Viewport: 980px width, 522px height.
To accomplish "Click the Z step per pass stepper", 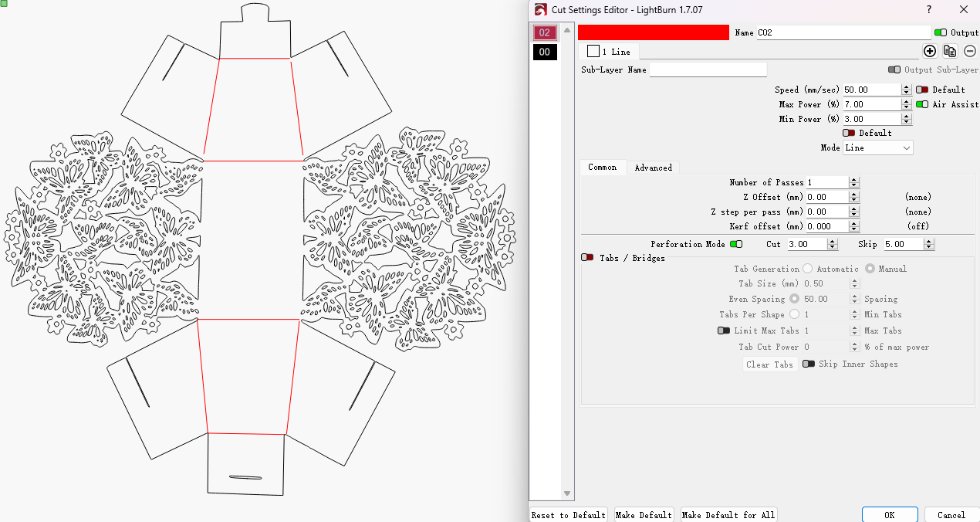I will [853, 212].
